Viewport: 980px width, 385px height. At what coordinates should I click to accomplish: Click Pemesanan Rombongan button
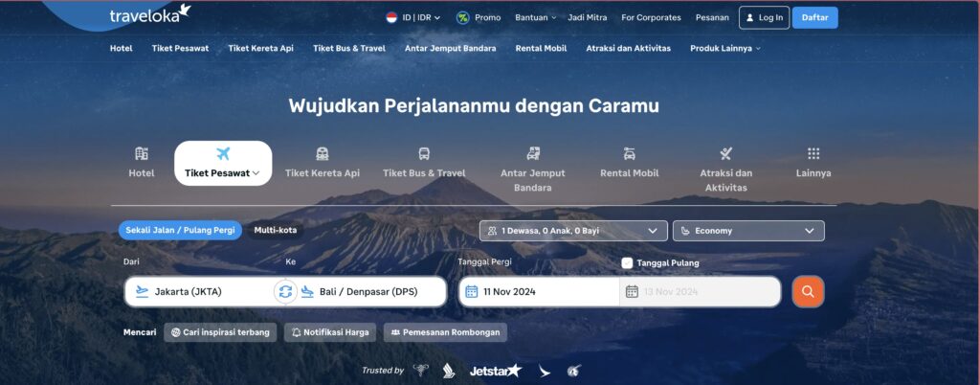[445, 332]
